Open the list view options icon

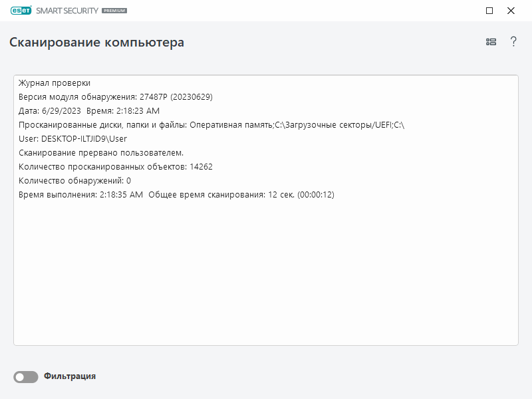coord(491,42)
